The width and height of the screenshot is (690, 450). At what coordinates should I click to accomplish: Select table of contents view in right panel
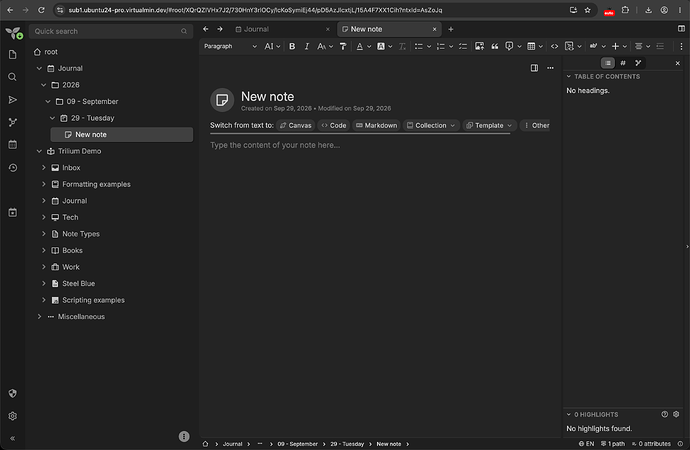(x=608, y=63)
